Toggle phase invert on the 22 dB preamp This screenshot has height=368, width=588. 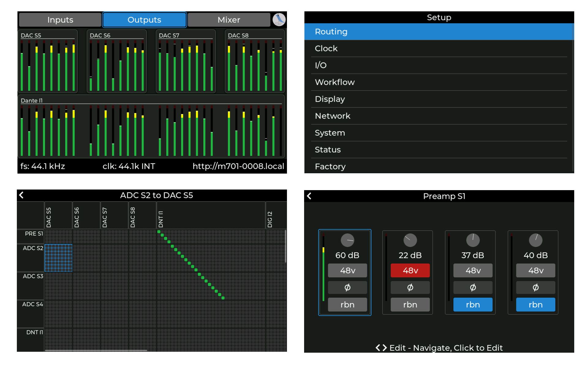(410, 287)
